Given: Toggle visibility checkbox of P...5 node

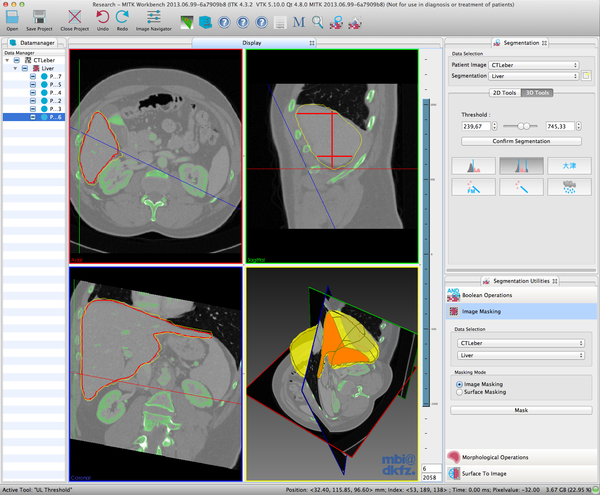Looking at the screenshot, I should pos(33,85).
